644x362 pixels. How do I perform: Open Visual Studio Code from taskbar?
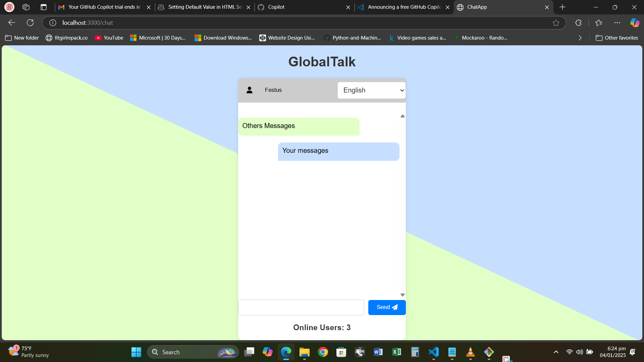433,352
